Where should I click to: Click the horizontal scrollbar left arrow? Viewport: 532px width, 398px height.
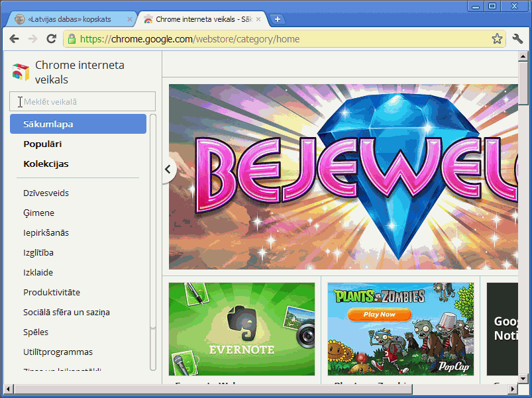9,389
